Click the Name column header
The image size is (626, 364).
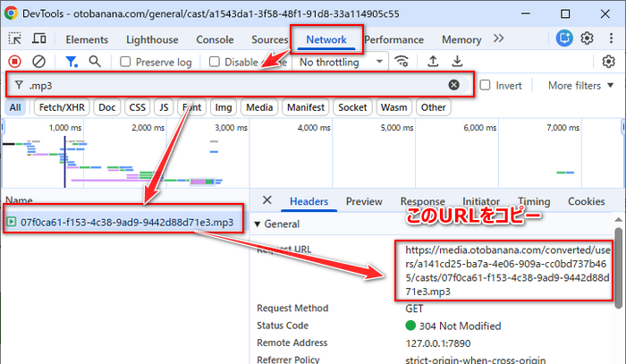point(19,200)
